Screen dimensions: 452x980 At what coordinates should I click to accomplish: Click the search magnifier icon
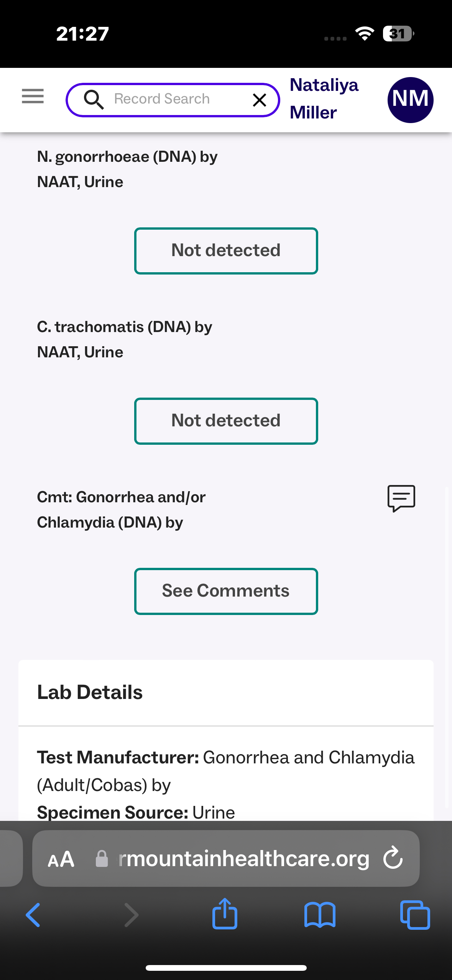pyautogui.click(x=94, y=100)
